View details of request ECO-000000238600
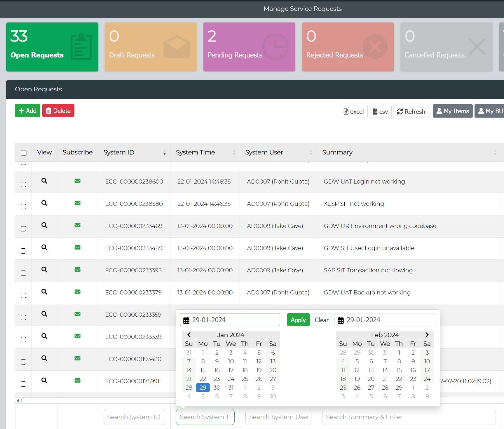 pos(44,181)
